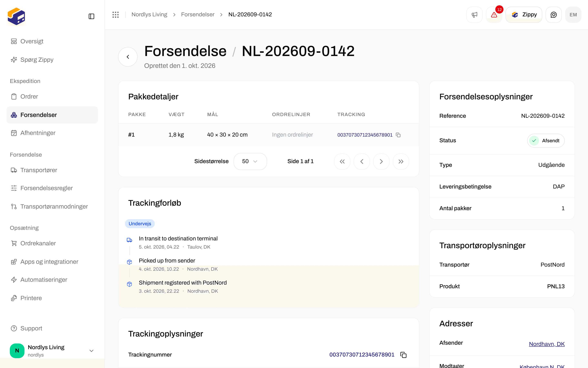Click the Forsendelser breadcrumb link

click(x=198, y=15)
